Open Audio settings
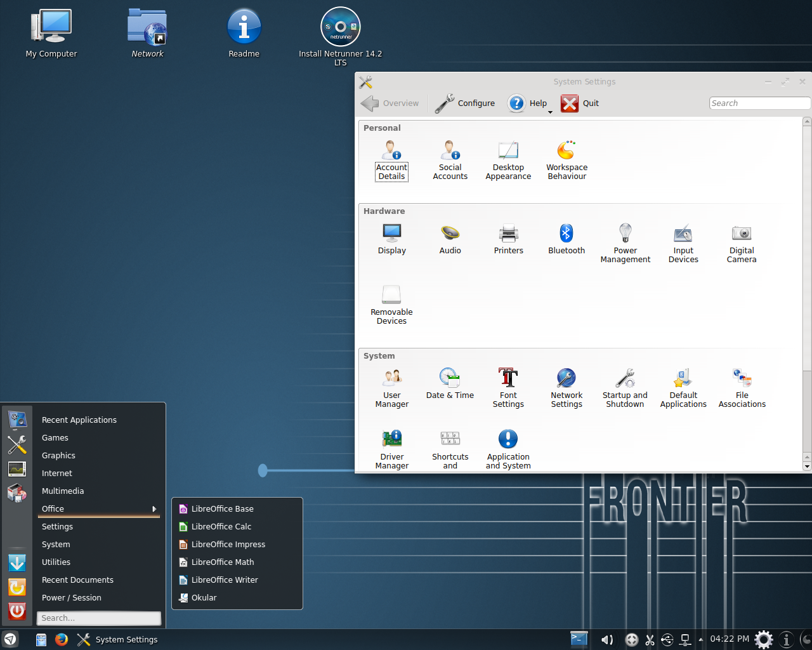The width and height of the screenshot is (812, 650). click(x=450, y=239)
